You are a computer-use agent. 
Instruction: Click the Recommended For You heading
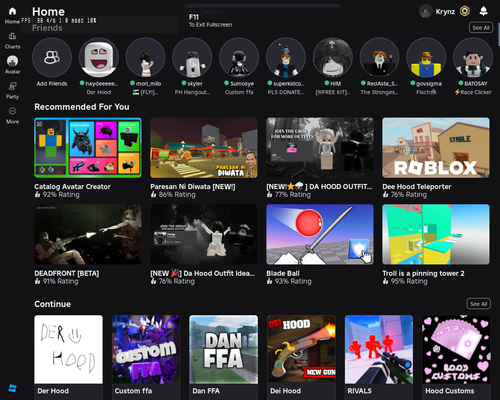click(x=82, y=107)
